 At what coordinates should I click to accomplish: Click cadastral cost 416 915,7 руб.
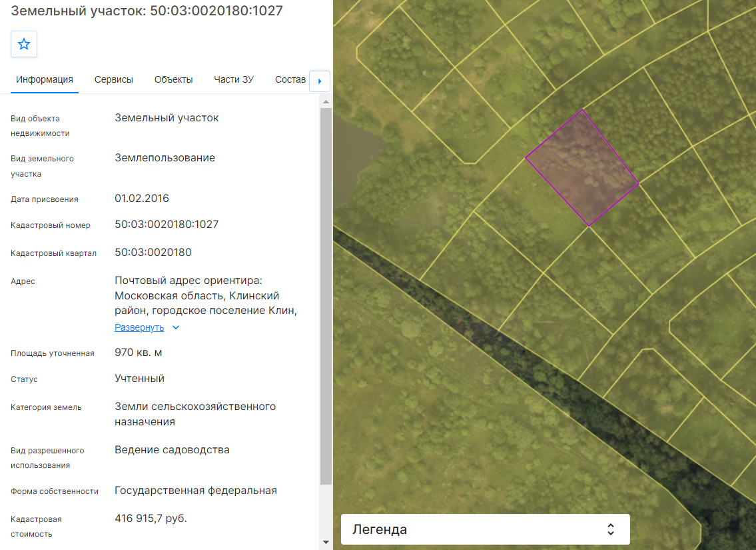pos(151,519)
